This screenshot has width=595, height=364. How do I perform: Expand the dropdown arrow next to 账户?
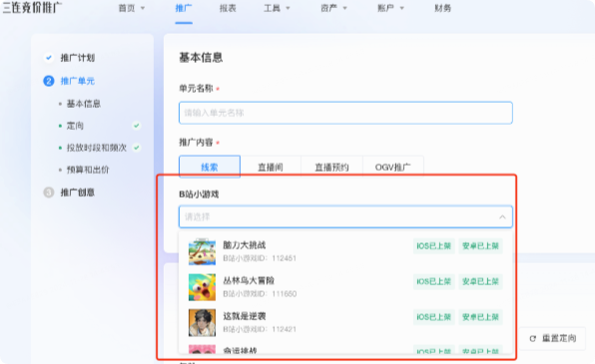click(401, 8)
